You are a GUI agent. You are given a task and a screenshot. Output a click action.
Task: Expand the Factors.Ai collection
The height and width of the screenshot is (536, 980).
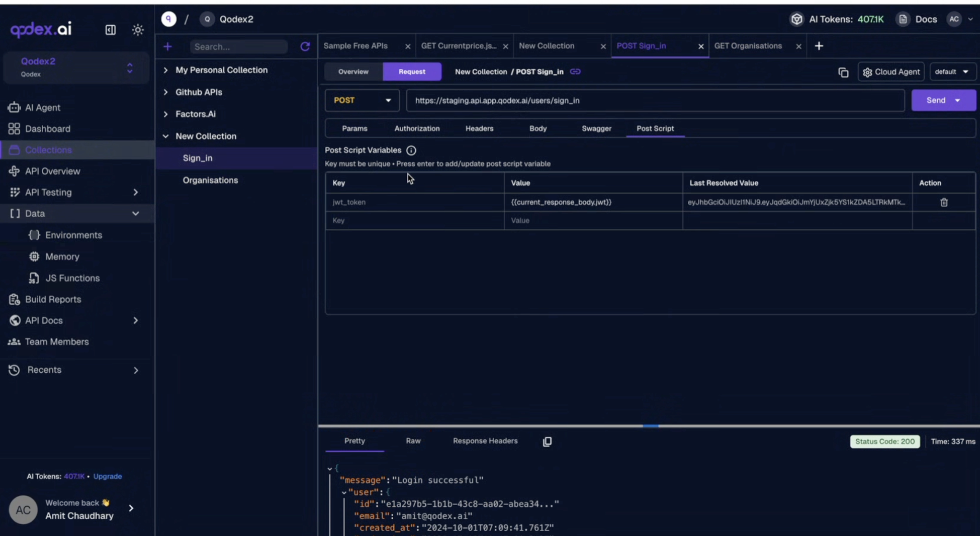[166, 114]
